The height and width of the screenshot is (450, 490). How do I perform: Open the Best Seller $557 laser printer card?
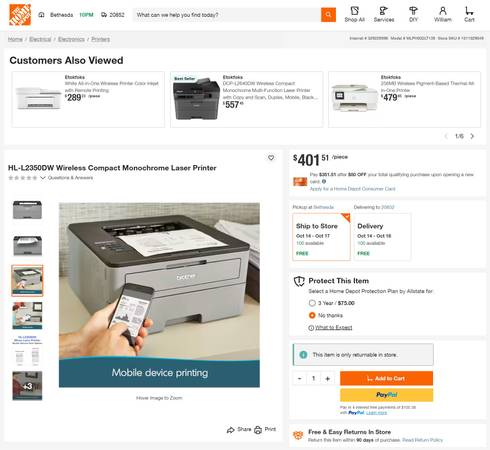tap(247, 99)
